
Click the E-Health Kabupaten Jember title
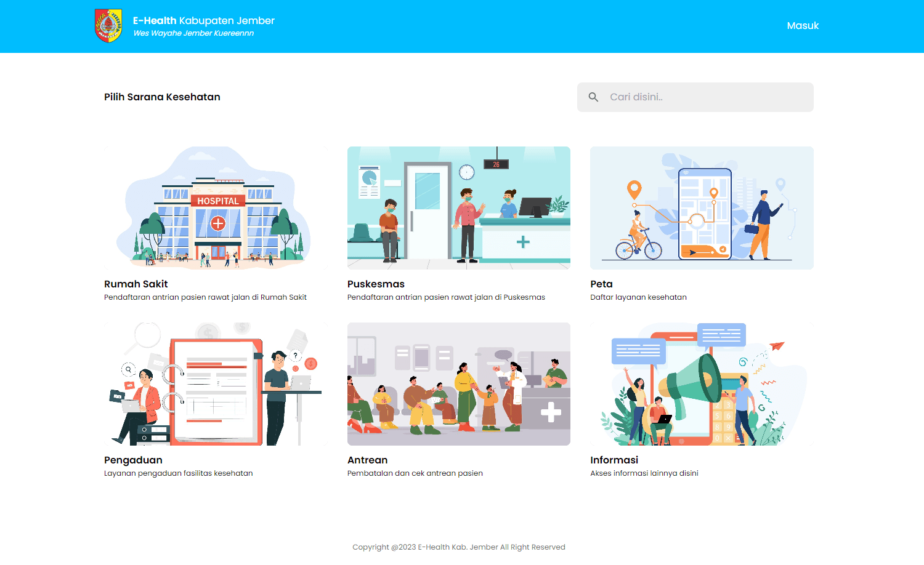pos(204,20)
